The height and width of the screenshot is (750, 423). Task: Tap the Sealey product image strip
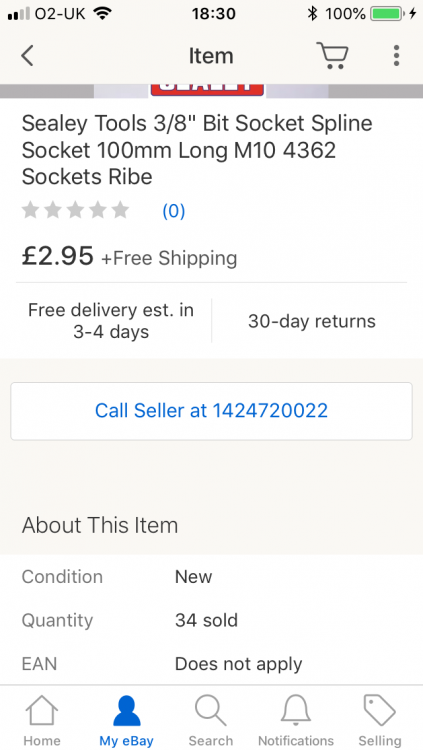pyautogui.click(x=212, y=91)
